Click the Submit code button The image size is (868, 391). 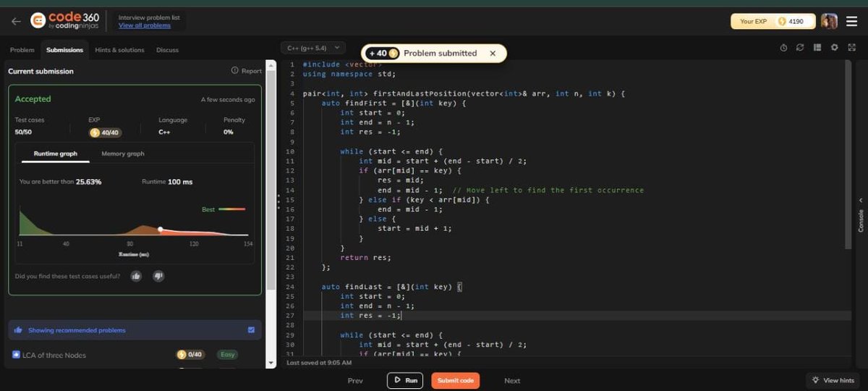pos(456,380)
